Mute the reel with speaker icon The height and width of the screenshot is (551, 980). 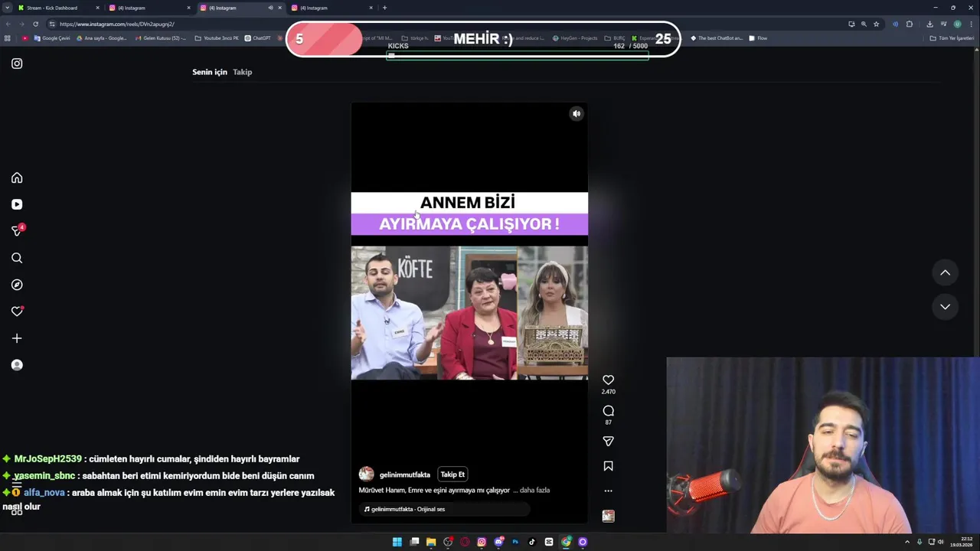[x=577, y=114]
